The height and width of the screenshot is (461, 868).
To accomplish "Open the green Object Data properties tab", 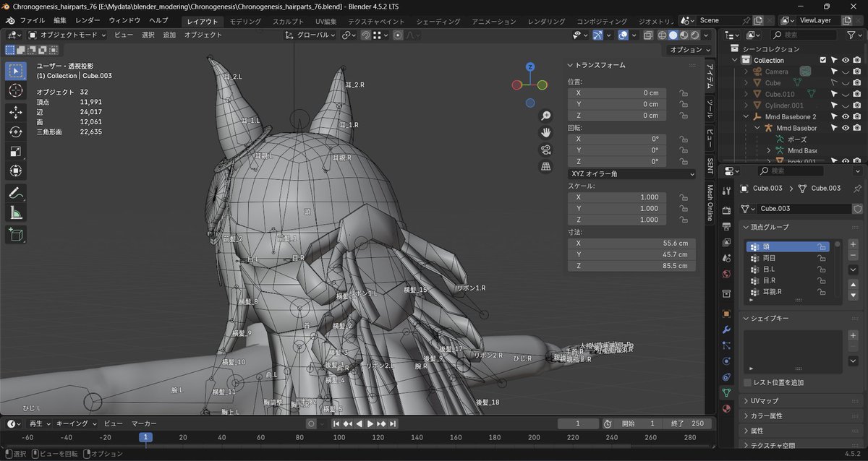I will [x=727, y=392].
